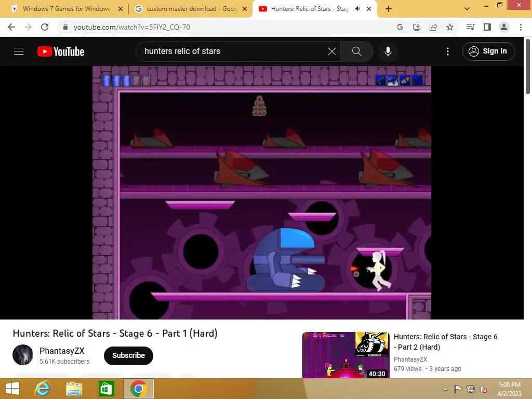Search with your voice microphone
This screenshot has height=399, width=532.
pos(388,51)
